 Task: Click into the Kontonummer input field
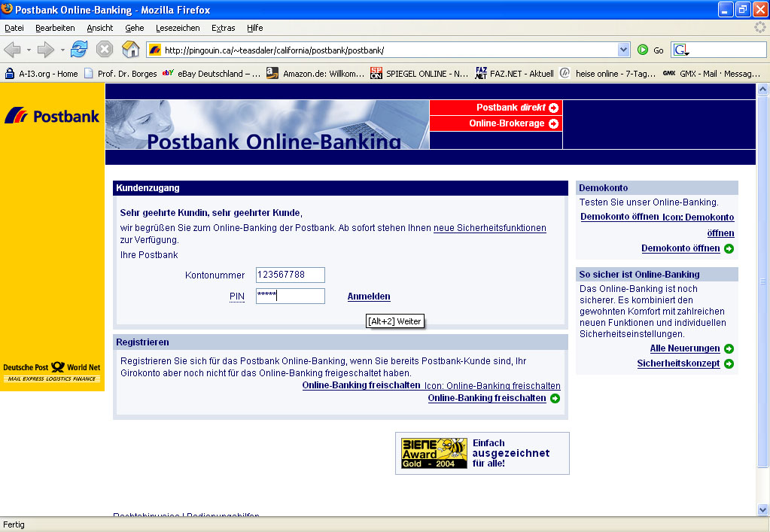click(291, 275)
